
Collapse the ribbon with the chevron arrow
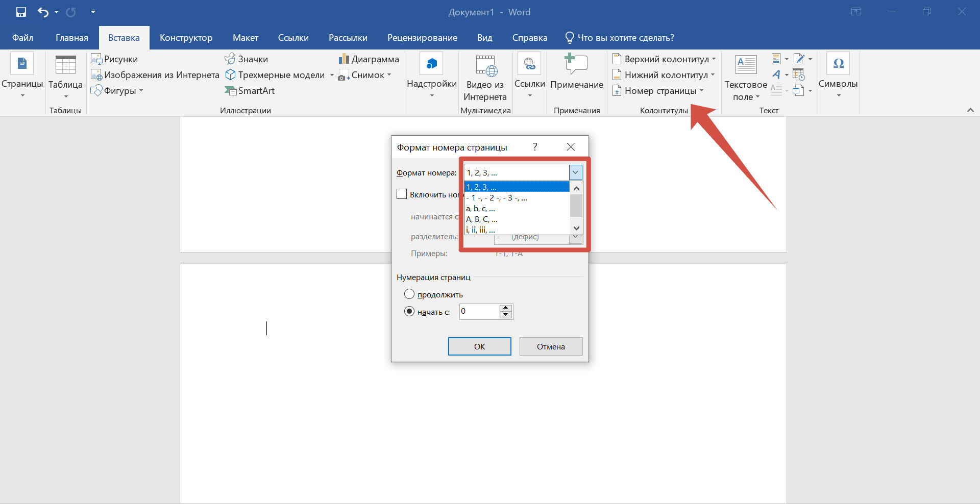coord(970,110)
